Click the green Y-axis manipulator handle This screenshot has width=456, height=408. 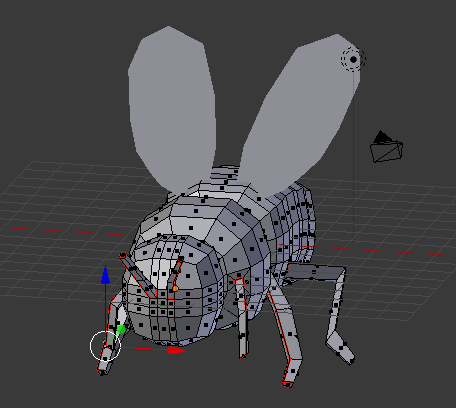pyautogui.click(x=121, y=330)
